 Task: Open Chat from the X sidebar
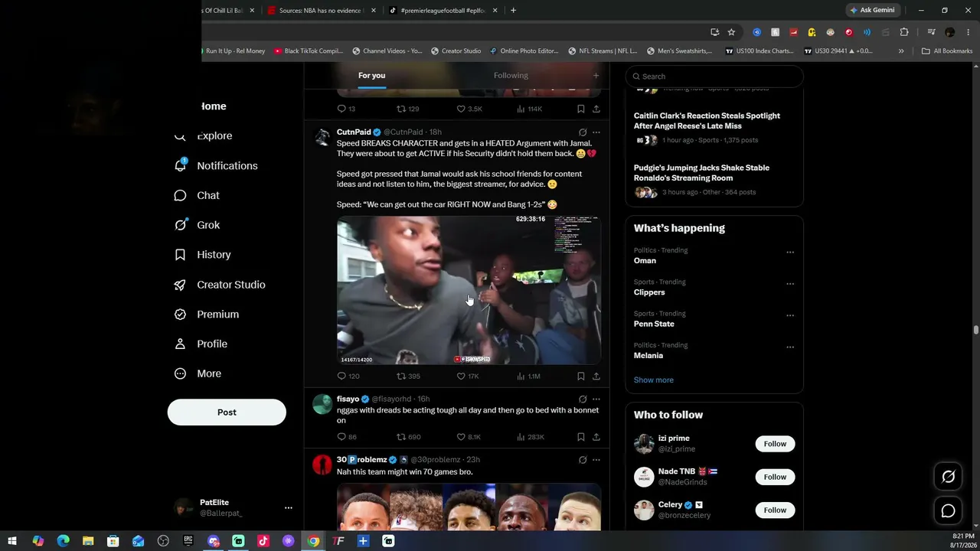tap(197, 195)
